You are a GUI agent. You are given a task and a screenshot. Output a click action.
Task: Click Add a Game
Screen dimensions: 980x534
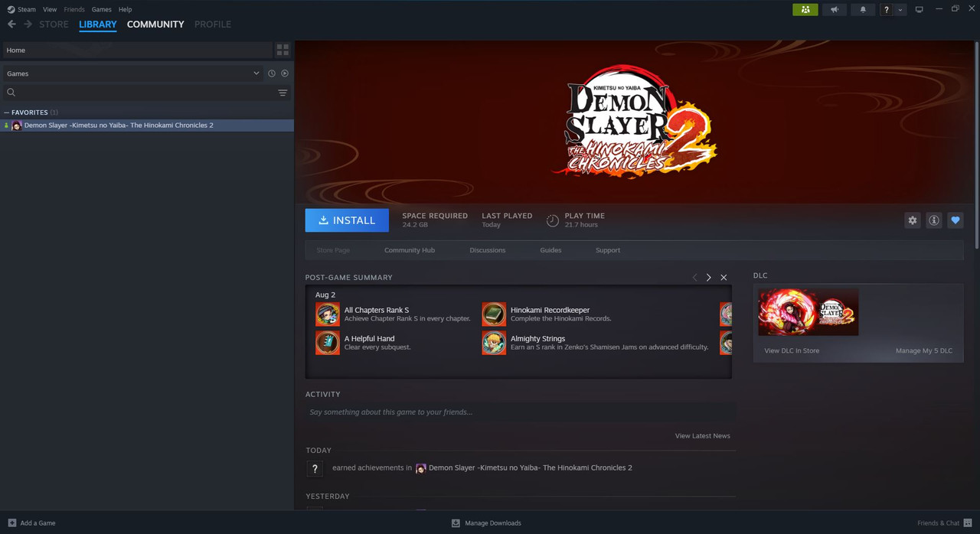pos(31,523)
